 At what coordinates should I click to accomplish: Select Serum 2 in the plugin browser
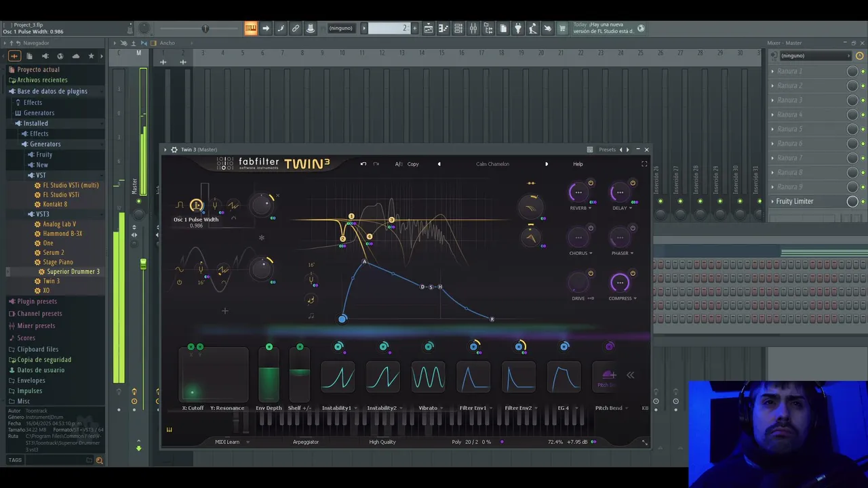tap(54, 252)
